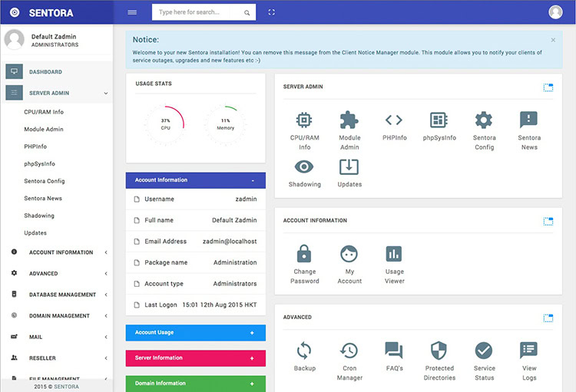
Task: Open Sentora Config gear icon
Action: tap(484, 120)
